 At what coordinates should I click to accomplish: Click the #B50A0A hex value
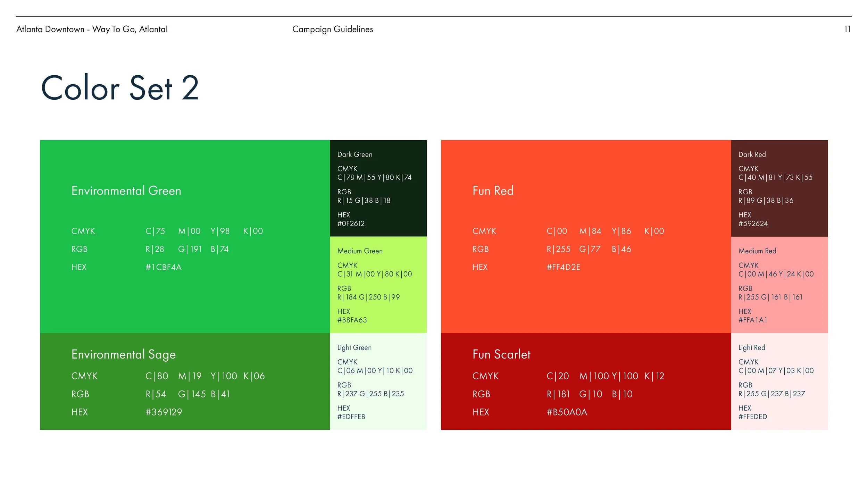pos(567,412)
